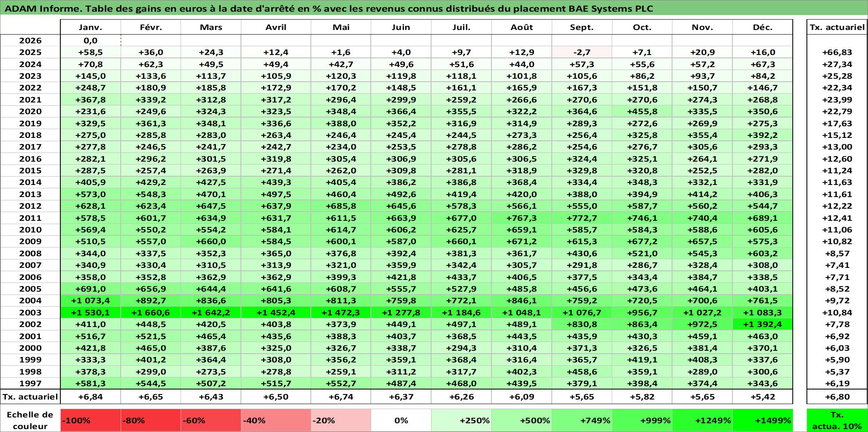The image size is (868, 432).
Task: Click cell +392,2 in 2018 row
Action: 763,135
